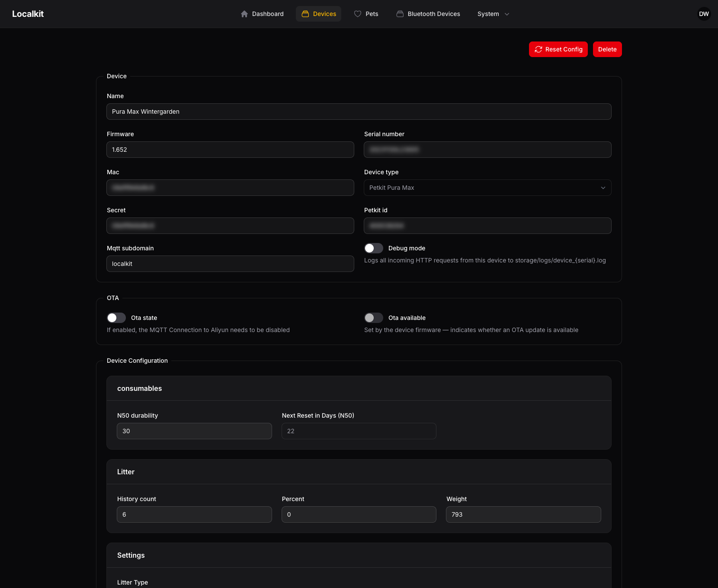This screenshot has height=588, width=718.
Task: Click the Delete button
Action: (x=607, y=49)
